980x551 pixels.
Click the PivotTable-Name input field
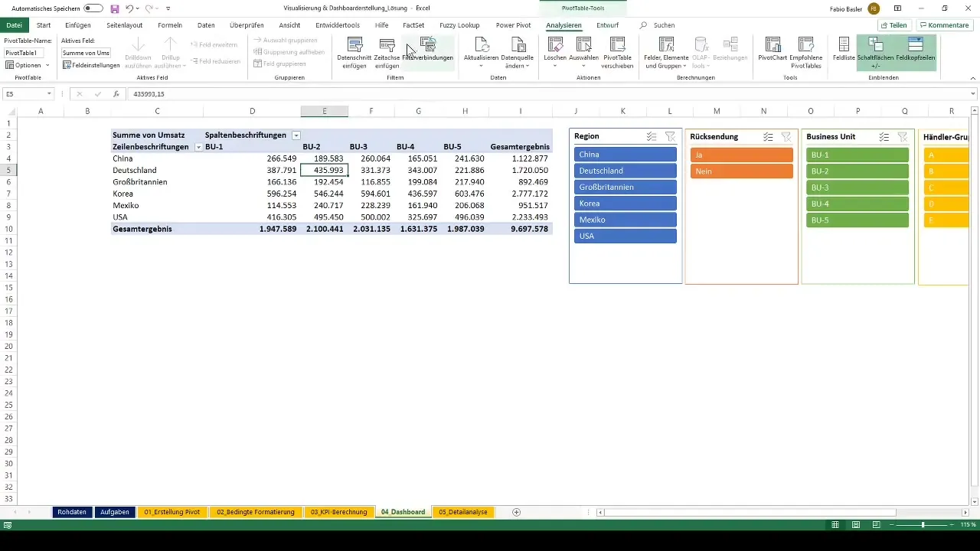click(x=24, y=53)
